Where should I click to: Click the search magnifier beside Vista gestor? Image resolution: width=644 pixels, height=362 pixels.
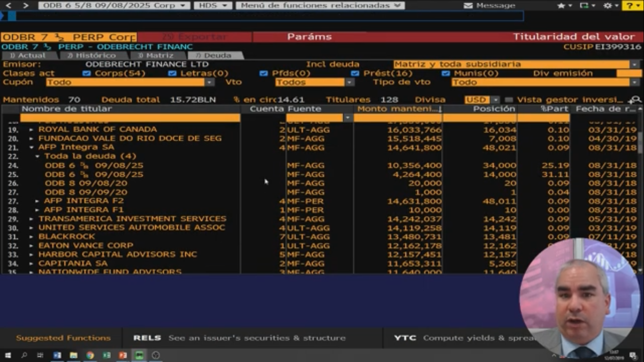point(635,100)
